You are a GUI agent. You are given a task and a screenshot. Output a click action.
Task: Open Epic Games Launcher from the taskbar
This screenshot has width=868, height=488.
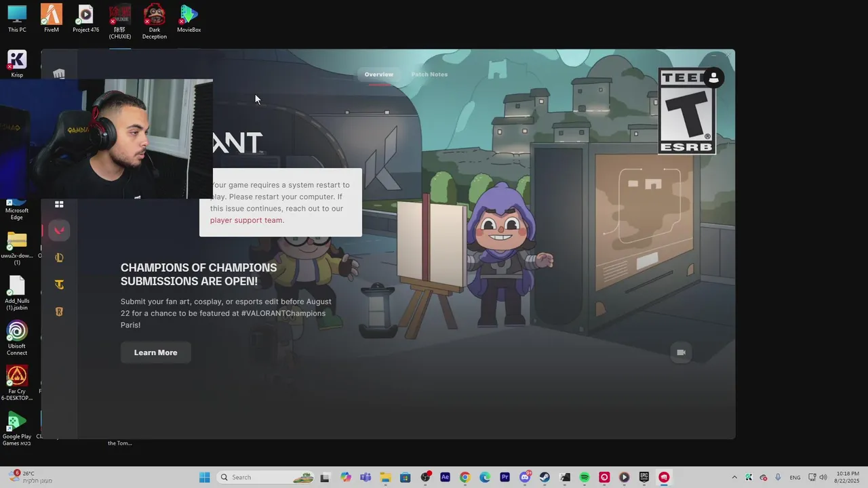click(x=644, y=477)
